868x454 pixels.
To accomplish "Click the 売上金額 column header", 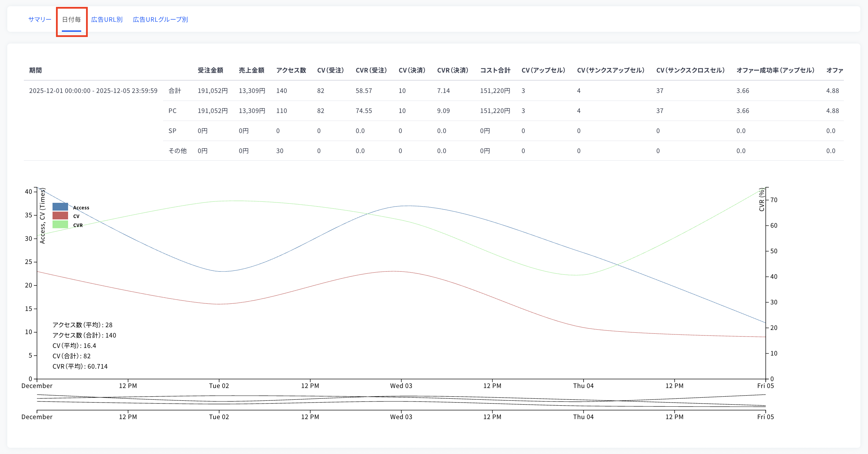I will click(252, 70).
